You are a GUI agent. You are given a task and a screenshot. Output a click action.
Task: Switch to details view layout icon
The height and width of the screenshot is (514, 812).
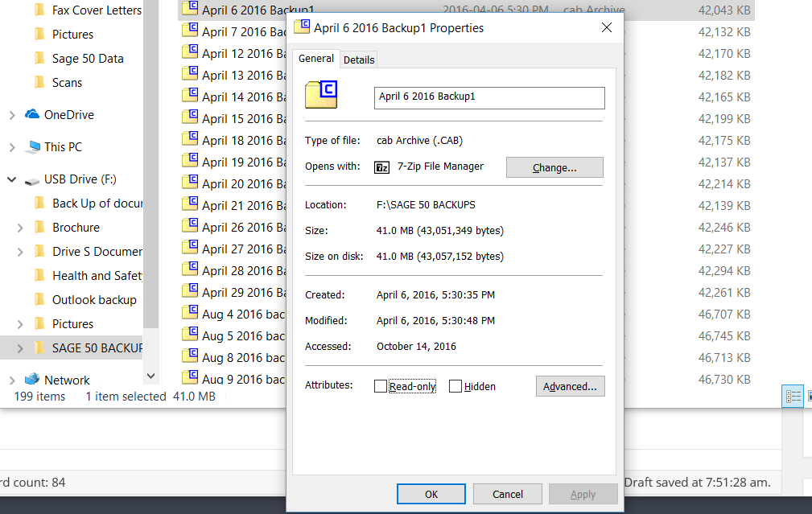(793, 397)
